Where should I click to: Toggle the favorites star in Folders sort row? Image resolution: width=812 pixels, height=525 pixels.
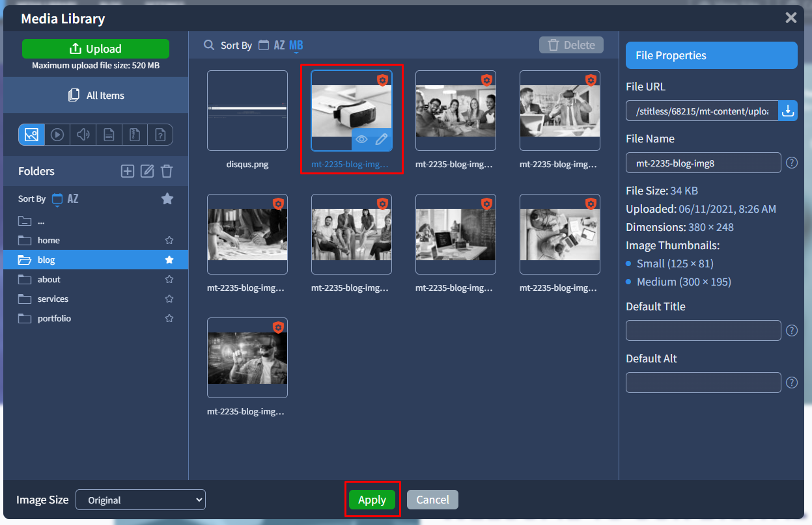[167, 198]
